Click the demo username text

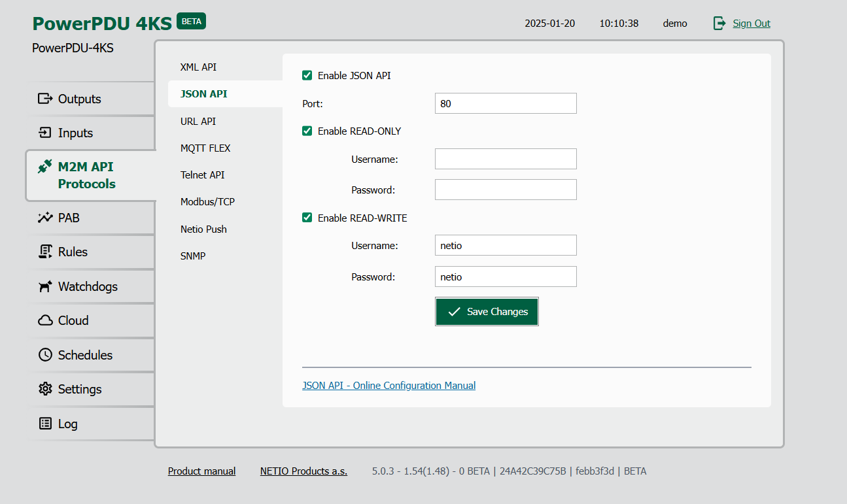click(675, 23)
